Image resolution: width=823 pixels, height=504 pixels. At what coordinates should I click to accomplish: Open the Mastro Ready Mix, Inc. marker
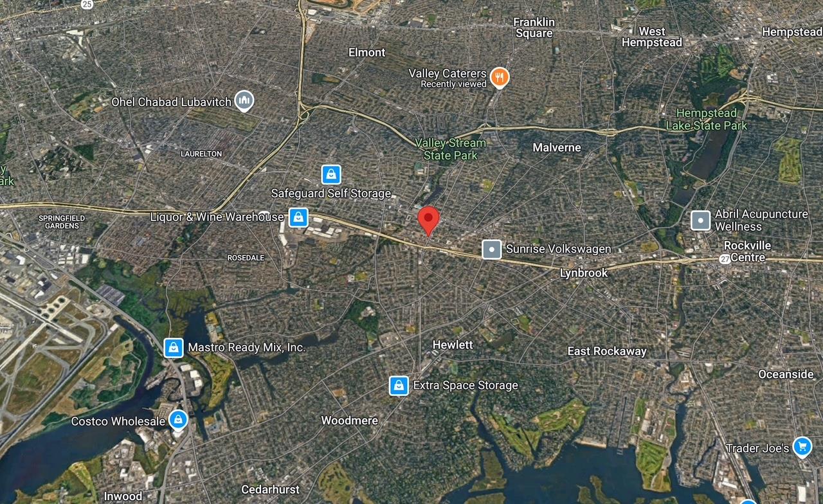coord(174,348)
